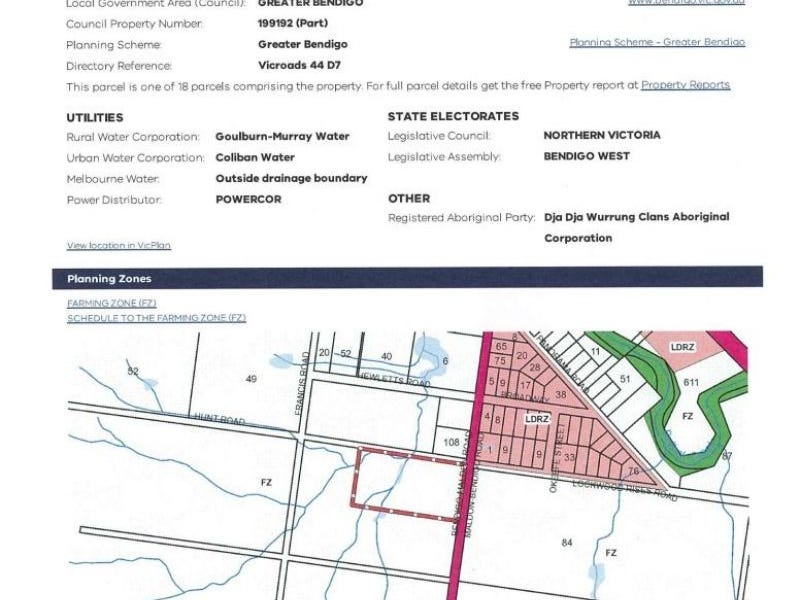The height and width of the screenshot is (600, 800).
Task: Click 'Registered Aboriginal Party:' label
Action: tap(461, 218)
